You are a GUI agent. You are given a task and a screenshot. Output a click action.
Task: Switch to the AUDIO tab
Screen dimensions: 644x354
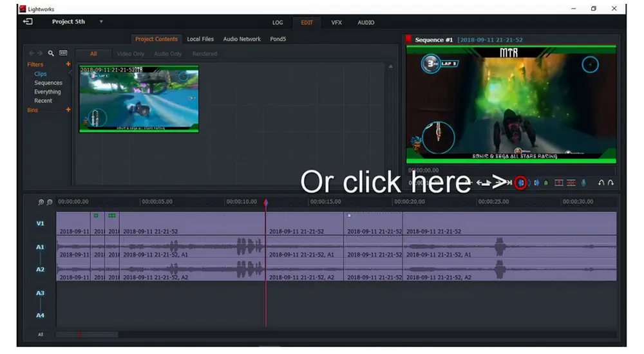coord(366,23)
